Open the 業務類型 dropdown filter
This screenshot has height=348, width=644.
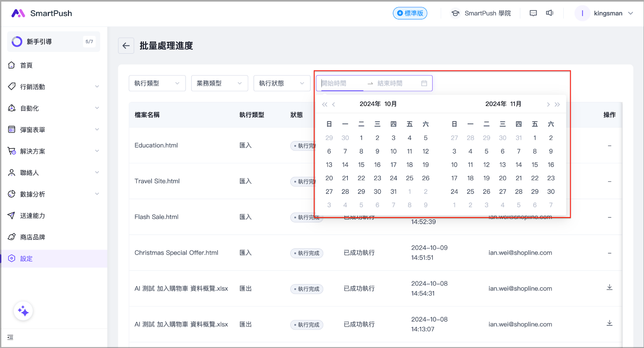(x=219, y=83)
